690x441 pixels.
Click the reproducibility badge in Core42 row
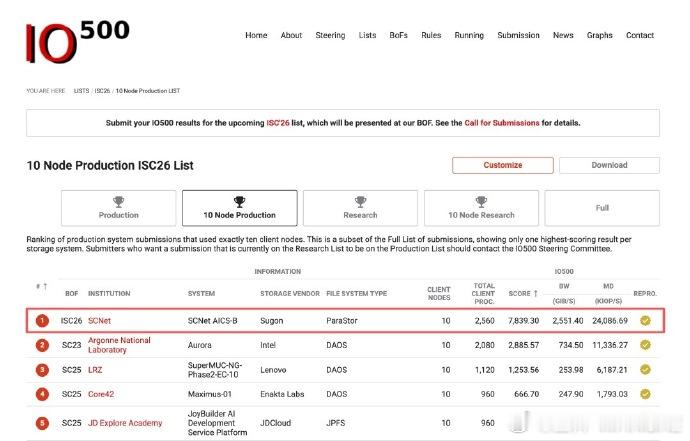645,394
